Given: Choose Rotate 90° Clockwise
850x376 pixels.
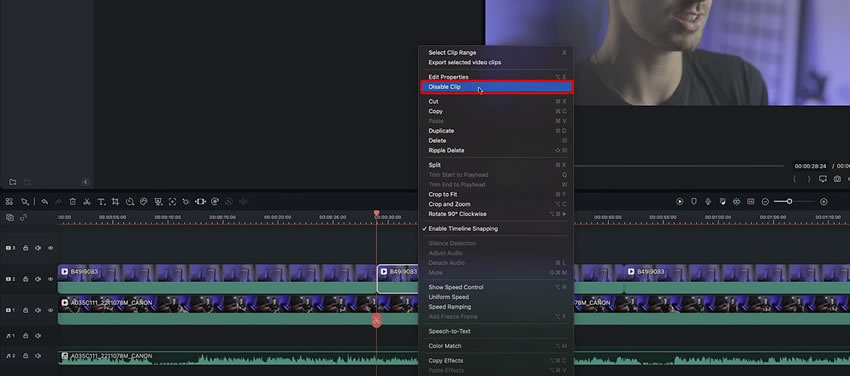Looking at the screenshot, I should [x=496, y=213].
